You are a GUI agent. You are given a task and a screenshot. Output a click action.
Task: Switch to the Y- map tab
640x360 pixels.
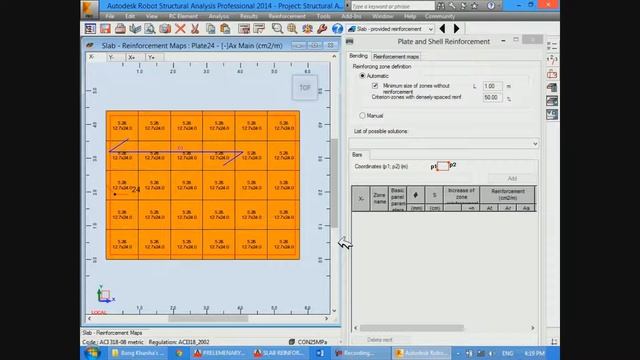tap(111, 58)
